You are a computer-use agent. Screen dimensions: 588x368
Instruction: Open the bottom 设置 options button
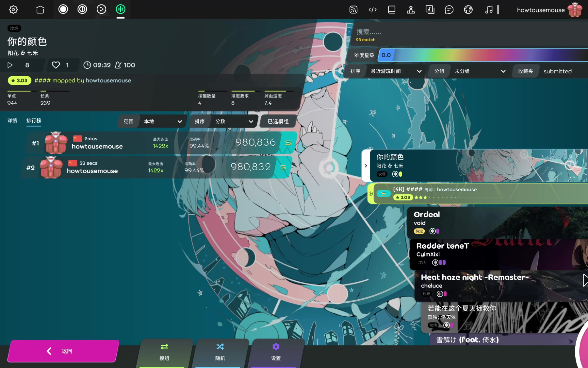point(276,353)
